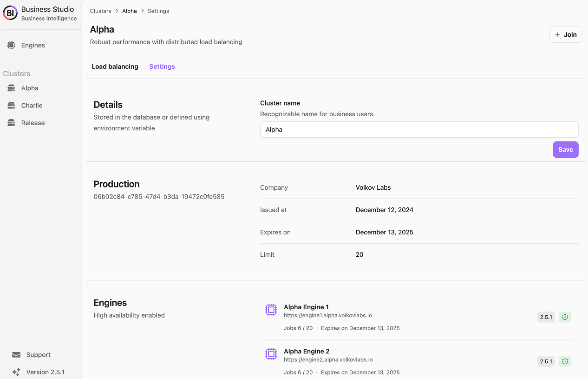Open the Charlie cluster in sidebar
This screenshot has height=379, width=588.
tap(32, 106)
